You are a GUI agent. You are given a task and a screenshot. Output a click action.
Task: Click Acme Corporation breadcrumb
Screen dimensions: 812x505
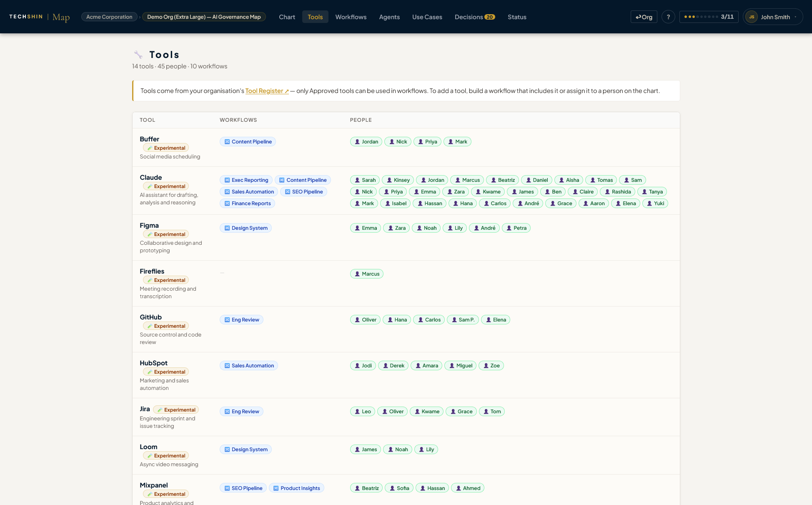coord(109,17)
